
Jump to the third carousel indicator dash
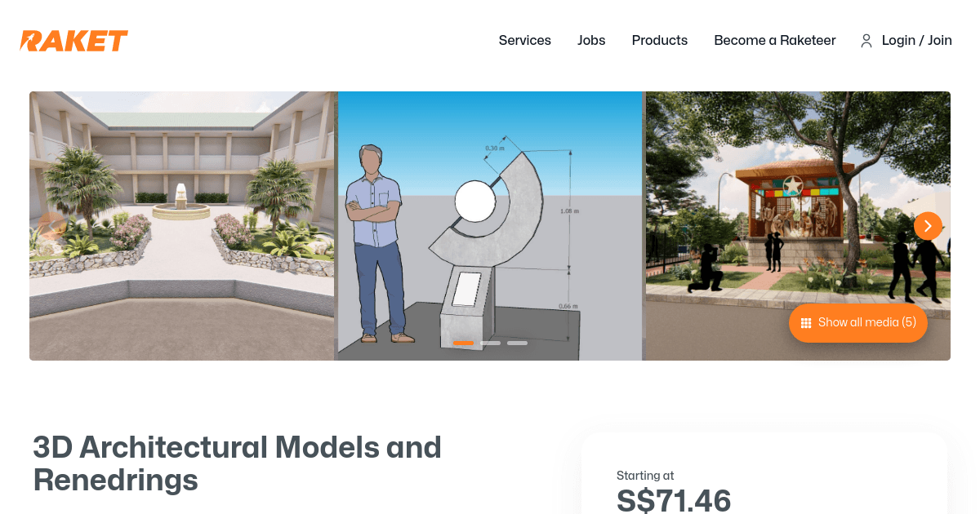(517, 343)
